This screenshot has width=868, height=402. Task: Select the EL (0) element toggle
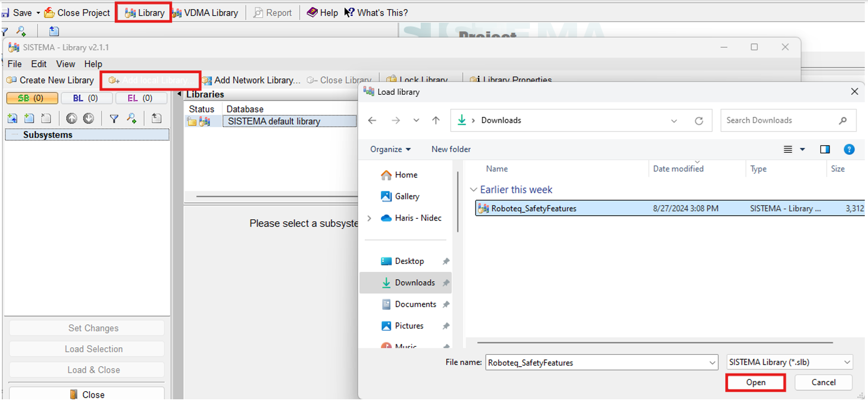tap(140, 98)
